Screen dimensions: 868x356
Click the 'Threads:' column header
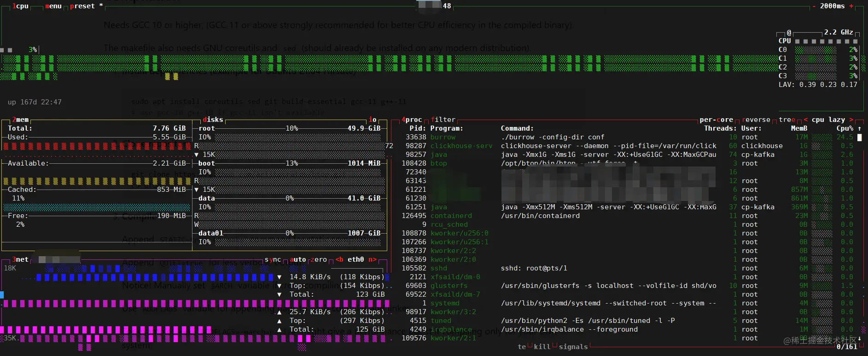(720, 128)
